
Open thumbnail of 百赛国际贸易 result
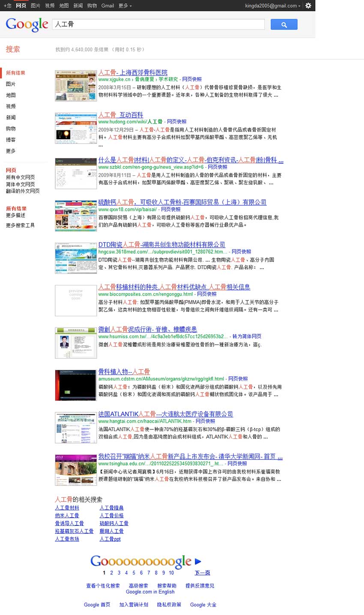(76, 216)
